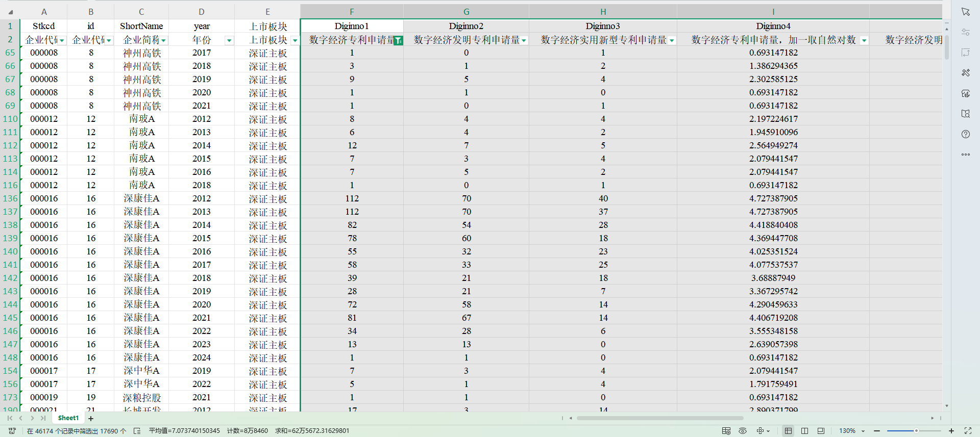Jump to the last sheet tab
Image resolution: width=980 pixels, height=437 pixels.
43,418
